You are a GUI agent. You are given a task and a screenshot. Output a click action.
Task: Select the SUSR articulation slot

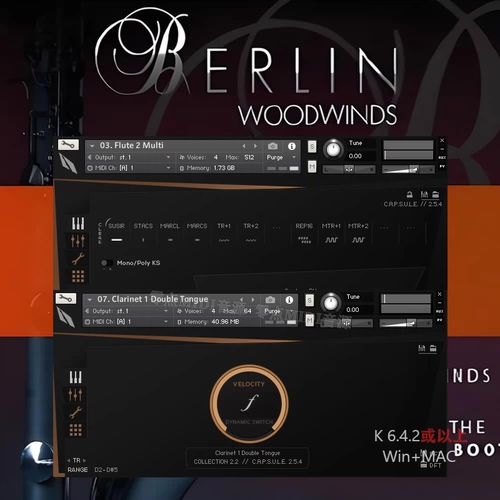pyautogui.click(x=116, y=232)
